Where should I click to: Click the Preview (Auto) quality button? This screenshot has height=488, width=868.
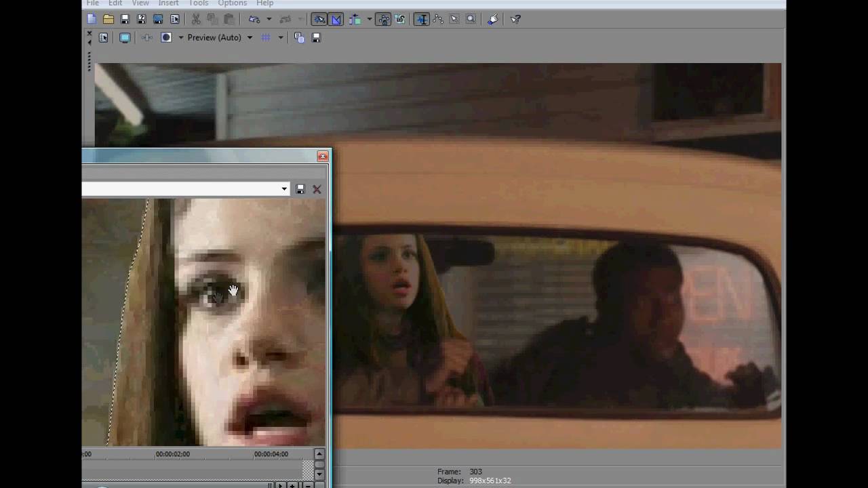point(214,37)
